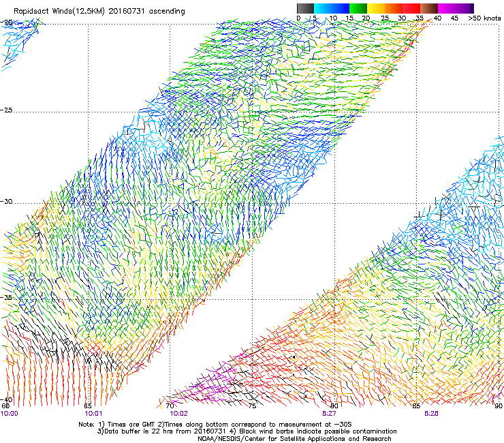Image resolution: width=504 pixels, height=443 pixels.
Task: Click the '65' longitude axis label
Action: tap(88, 406)
